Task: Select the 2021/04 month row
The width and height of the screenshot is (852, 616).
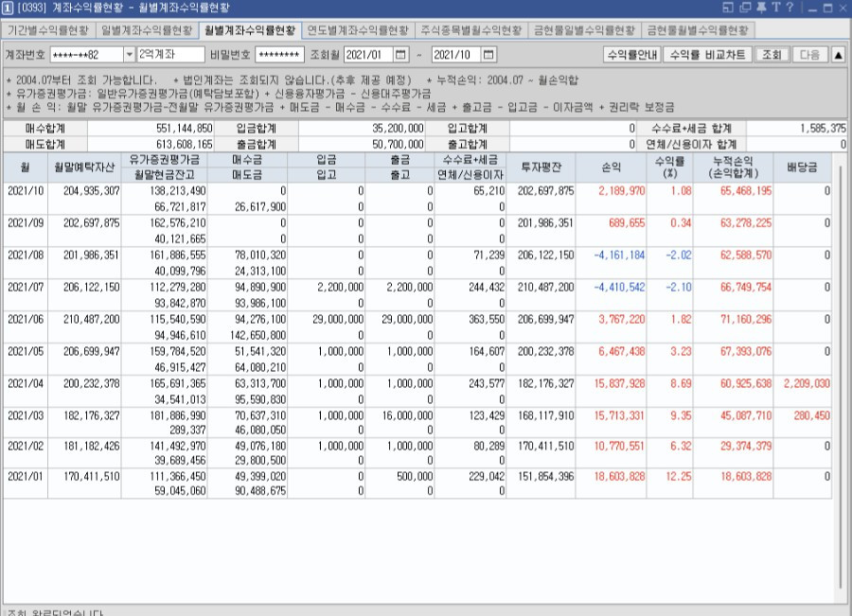Action: [x=417, y=391]
